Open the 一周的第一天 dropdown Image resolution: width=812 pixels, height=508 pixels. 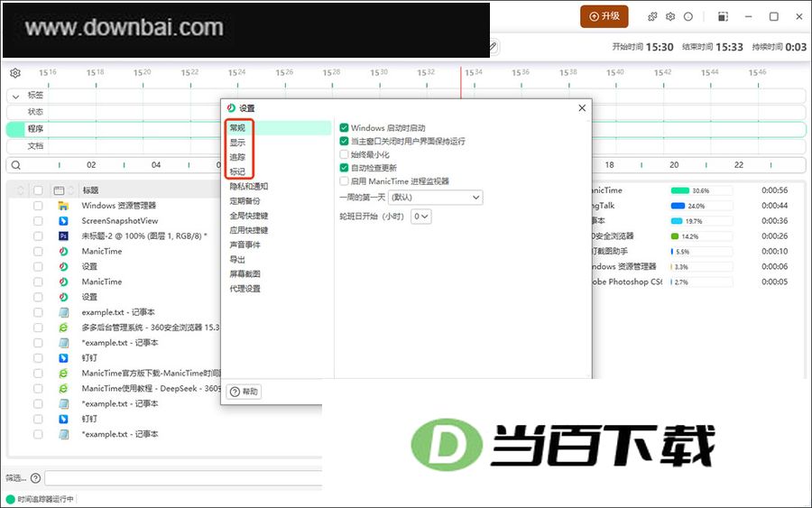point(436,198)
